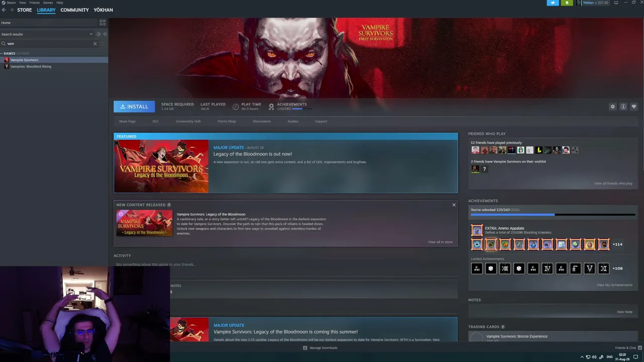The width and height of the screenshot is (644, 362).
Task: Click View all friends who play
Action: tap(613, 184)
